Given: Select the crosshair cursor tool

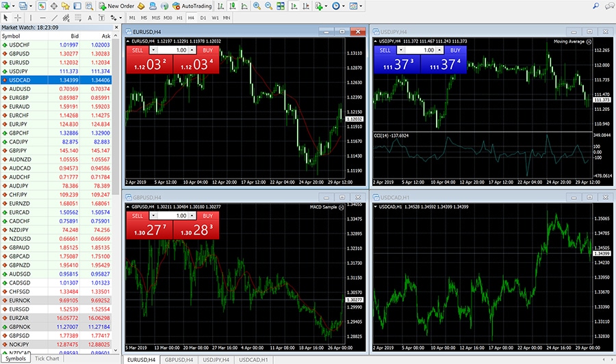Looking at the screenshot, I should coord(18,17).
